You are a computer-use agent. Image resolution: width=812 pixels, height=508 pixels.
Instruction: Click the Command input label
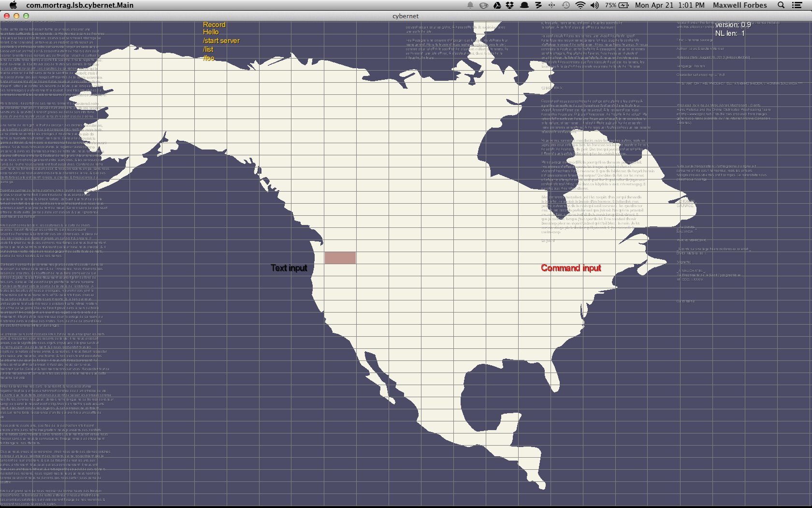pos(571,268)
